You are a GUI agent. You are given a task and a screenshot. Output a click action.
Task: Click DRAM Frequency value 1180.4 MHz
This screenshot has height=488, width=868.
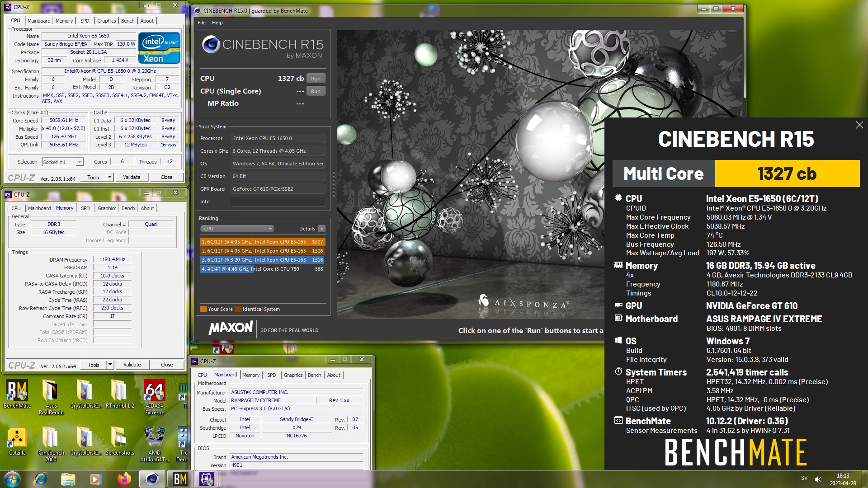point(112,260)
